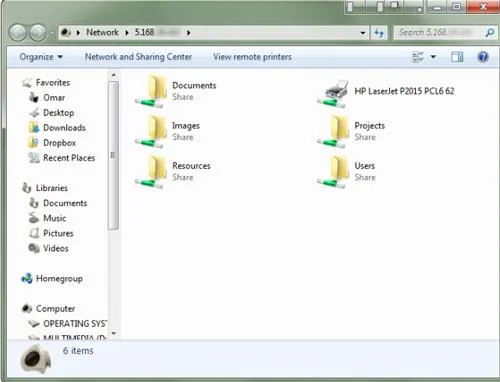This screenshot has height=382, width=500.
Task: Click the 5.168 breadcrumb segment
Action: 144,32
